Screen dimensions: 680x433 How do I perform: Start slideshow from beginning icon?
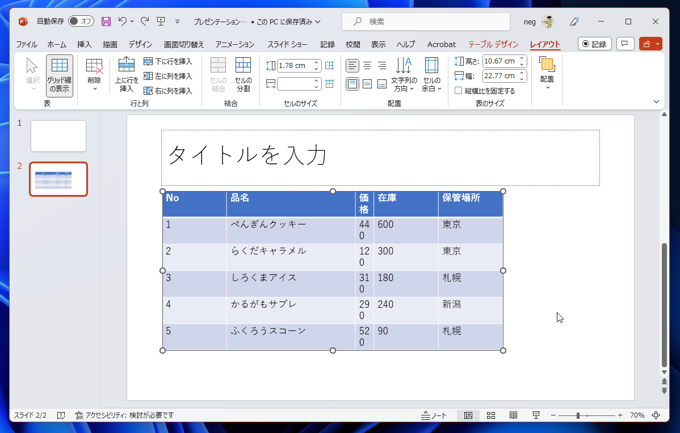[x=161, y=21]
